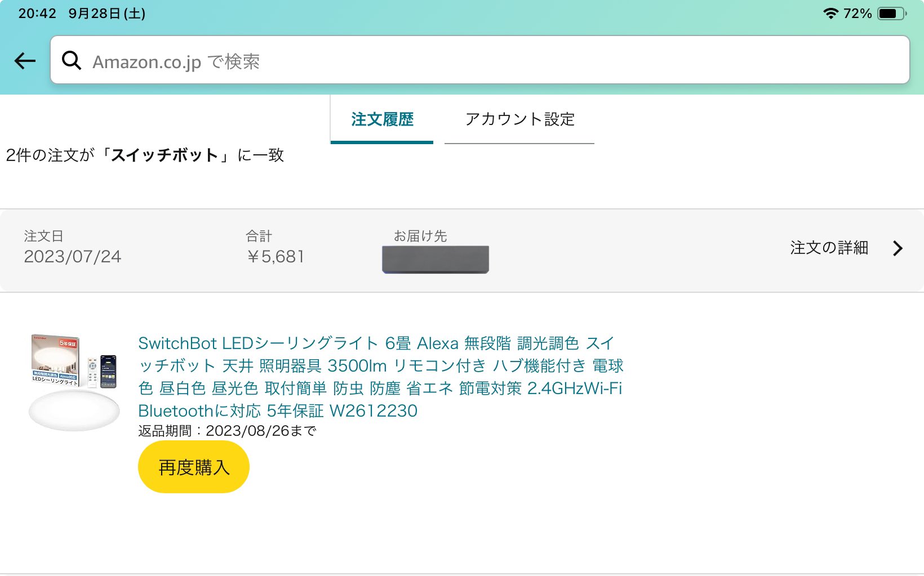This screenshot has width=924, height=576.
Task: Expand order details chevron arrow
Action: (898, 248)
